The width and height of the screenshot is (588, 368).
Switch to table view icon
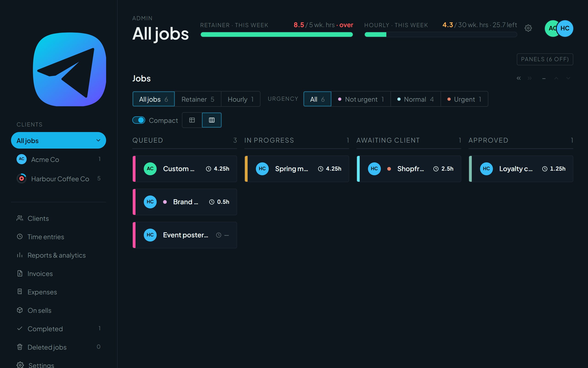[x=192, y=120]
